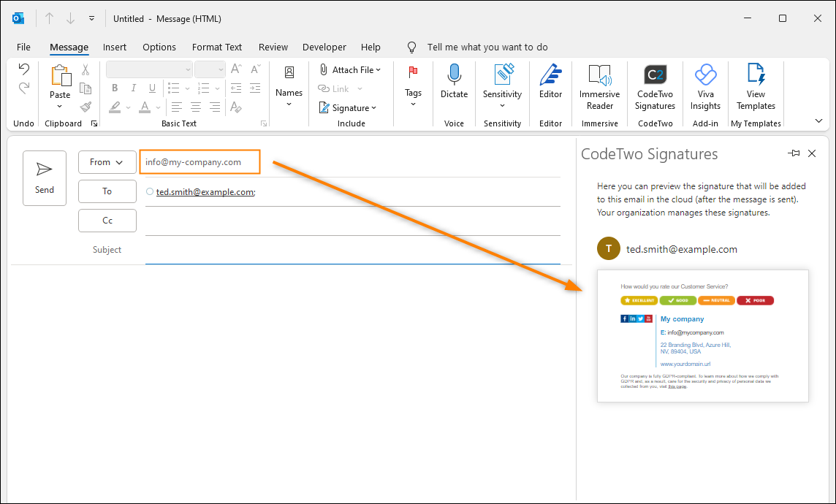Switch to the Options tab
Image resolution: width=836 pixels, height=504 pixels.
(x=159, y=47)
